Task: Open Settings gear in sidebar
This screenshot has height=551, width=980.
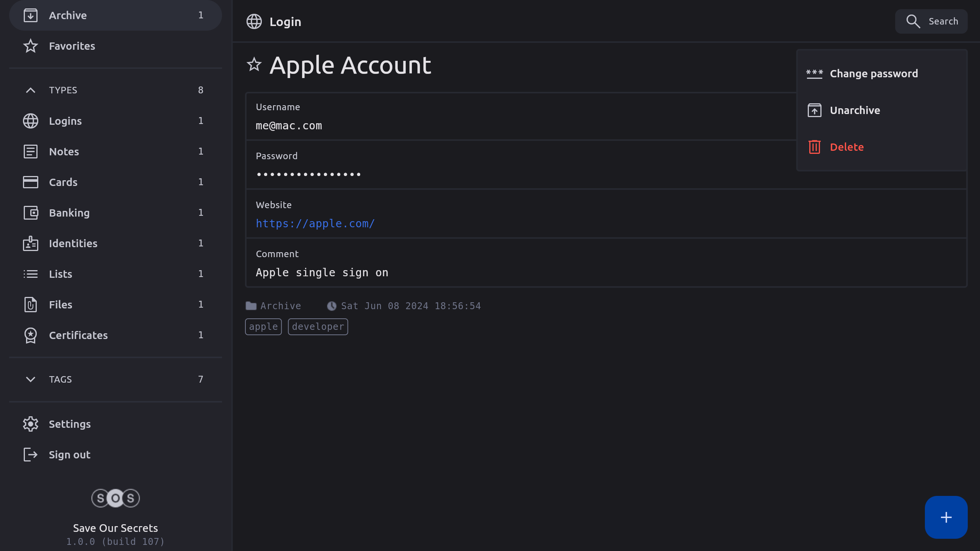Action: pyautogui.click(x=31, y=424)
